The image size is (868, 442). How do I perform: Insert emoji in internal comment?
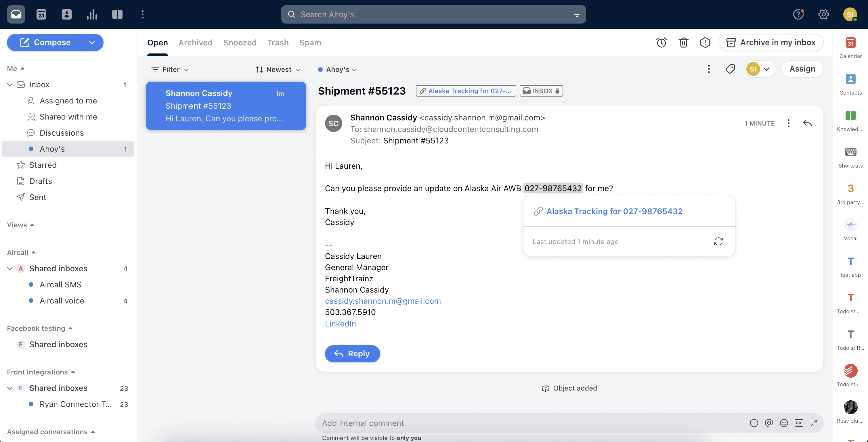click(x=784, y=423)
